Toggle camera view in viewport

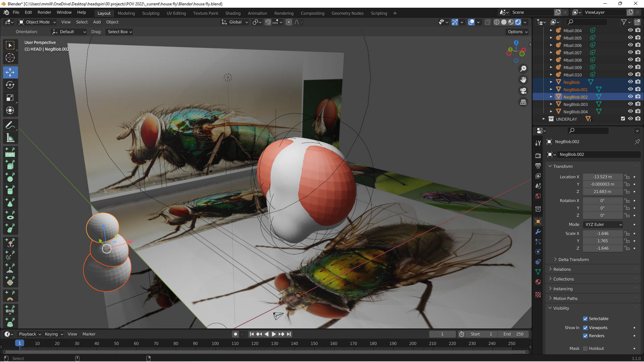tap(523, 91)
